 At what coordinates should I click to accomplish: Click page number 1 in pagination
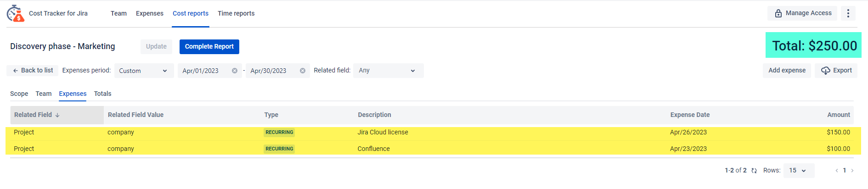845,171
